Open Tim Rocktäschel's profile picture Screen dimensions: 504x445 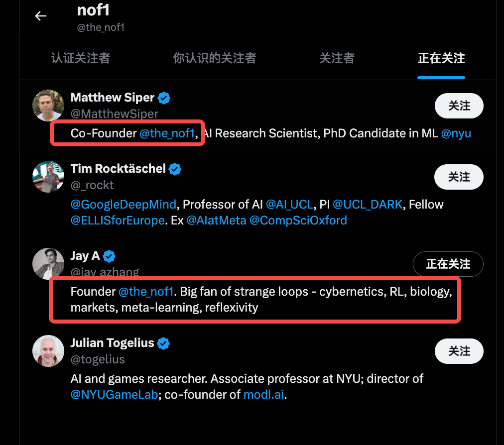[48, 177]
